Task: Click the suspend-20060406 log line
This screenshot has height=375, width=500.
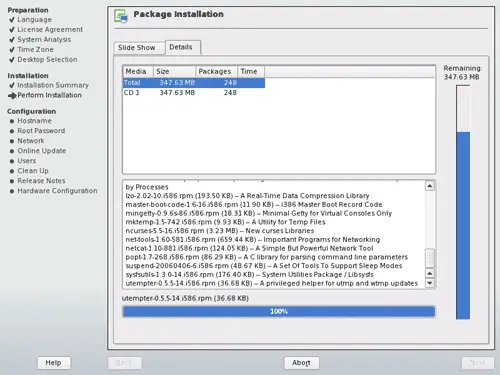Action: tap(264, 266)
